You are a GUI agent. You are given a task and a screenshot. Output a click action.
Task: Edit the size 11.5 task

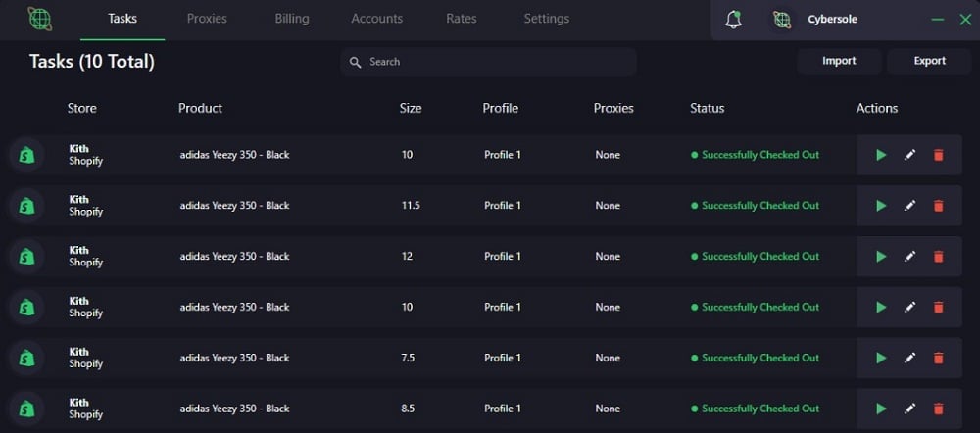point(910,206)
